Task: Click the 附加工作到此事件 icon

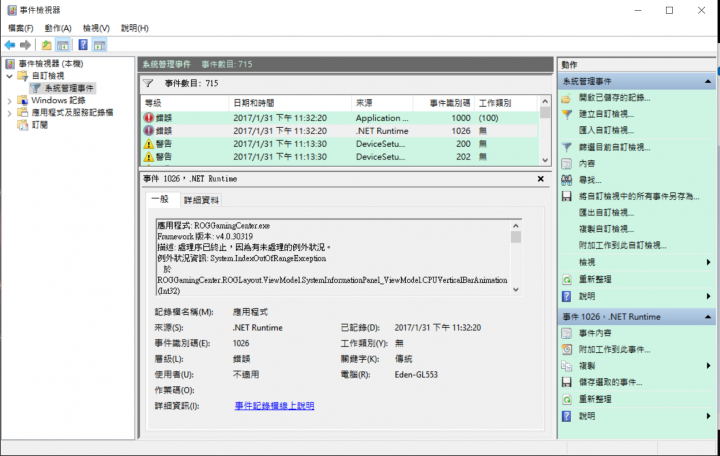Action: [567, 349]
